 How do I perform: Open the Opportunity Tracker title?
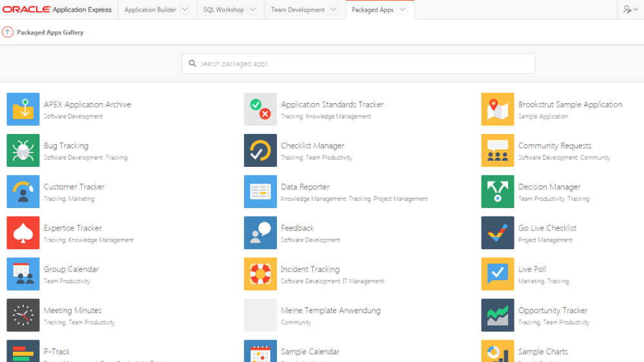(553, 310)
